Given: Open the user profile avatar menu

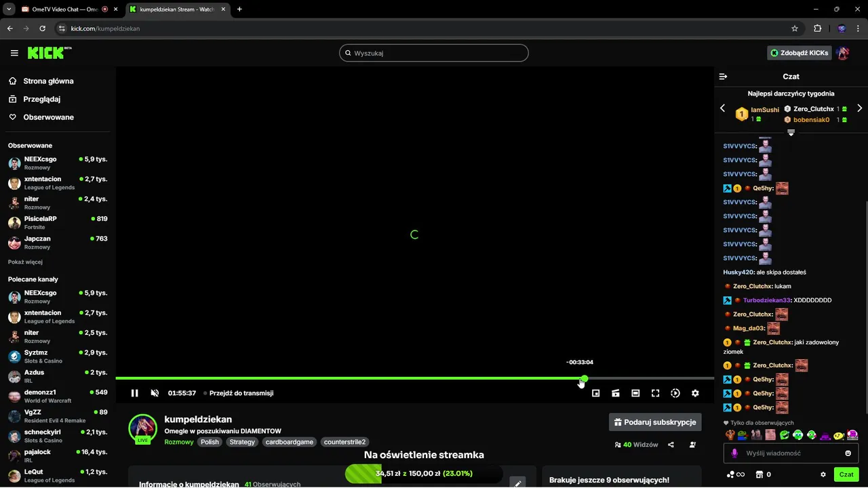Looking at the screenshot, I should click(x=843, y=53).
